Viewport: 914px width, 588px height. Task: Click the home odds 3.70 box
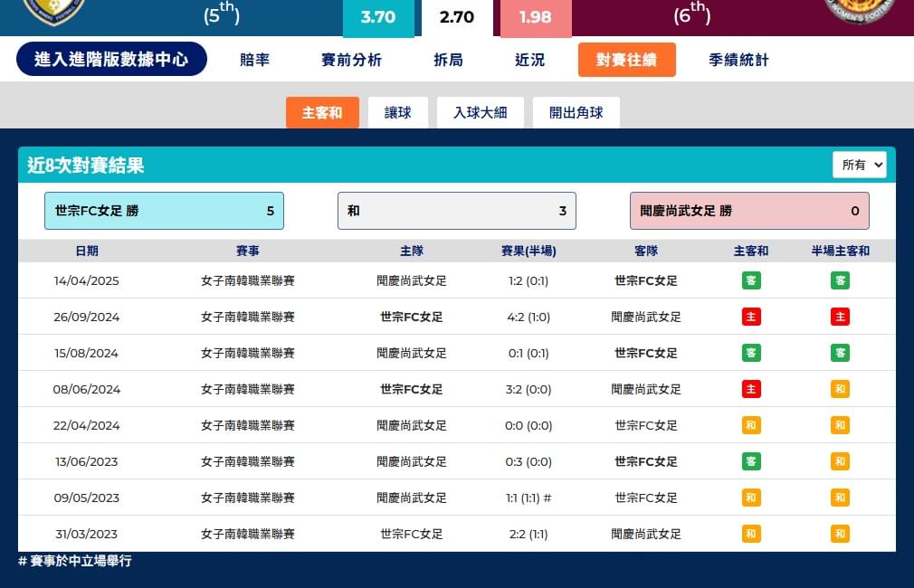coord(378,17)
